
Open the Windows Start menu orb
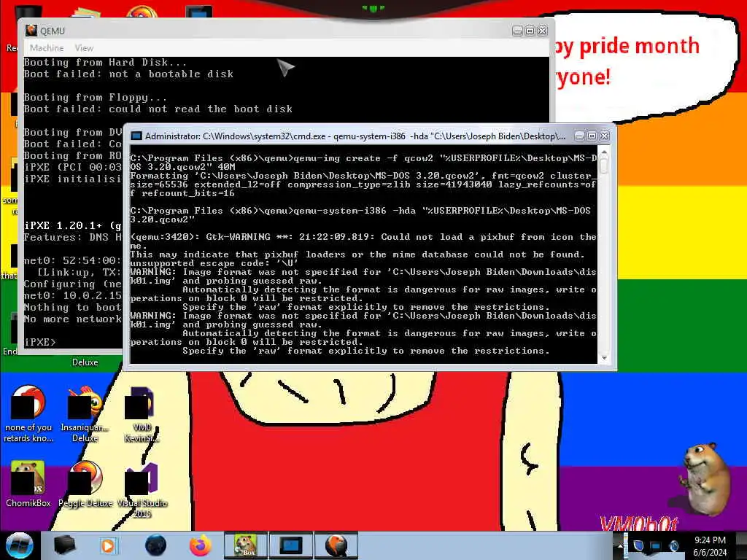click(19, 545)
